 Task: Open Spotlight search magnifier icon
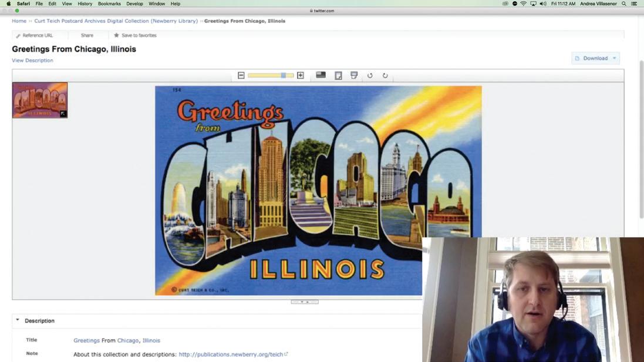point(624,4)
